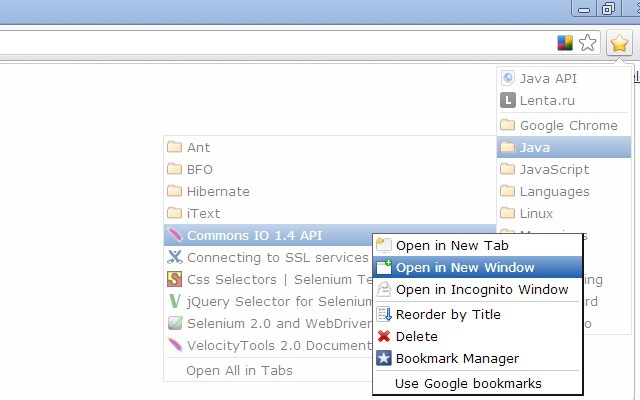The height and width of the screenshot is (400, 640).
Task: Open the Ant bookmark folder
Action: point(198,147)
